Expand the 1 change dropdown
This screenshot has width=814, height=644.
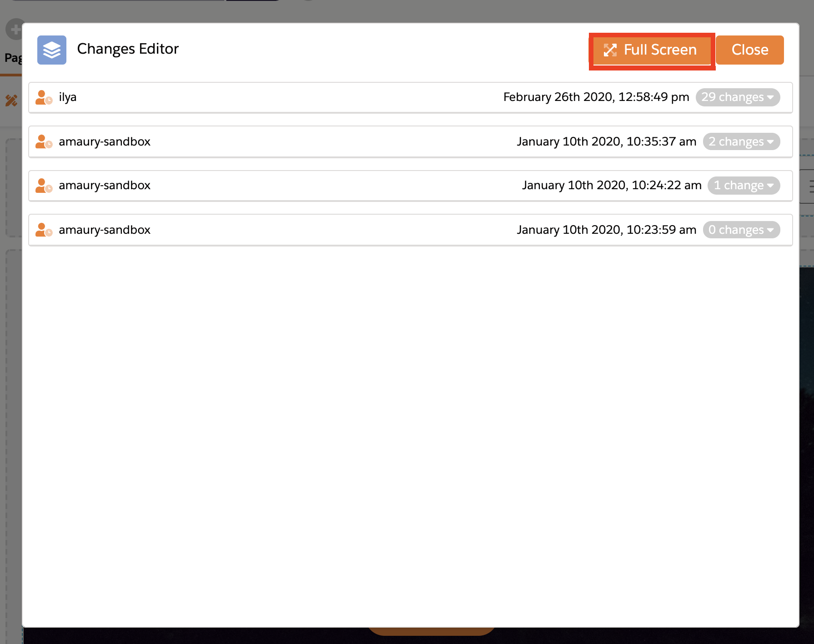pyautogui.click(x=744, y=186)
